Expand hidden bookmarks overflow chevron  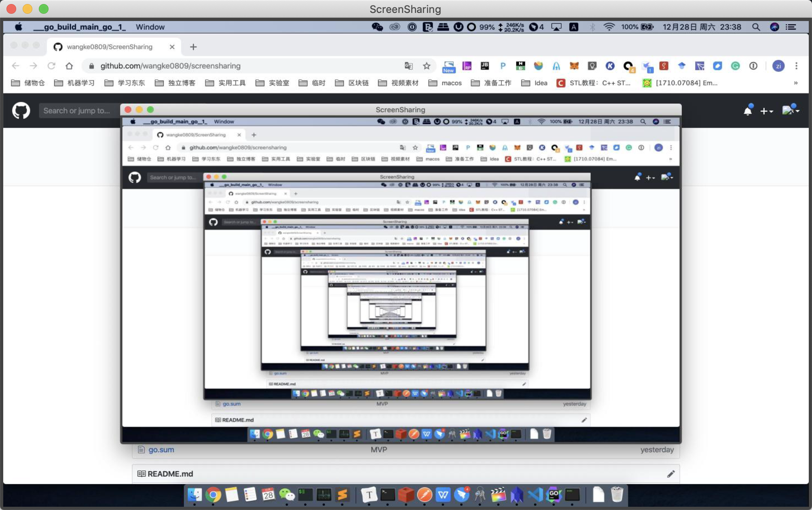pyautogui.click(x=795, y=83)
